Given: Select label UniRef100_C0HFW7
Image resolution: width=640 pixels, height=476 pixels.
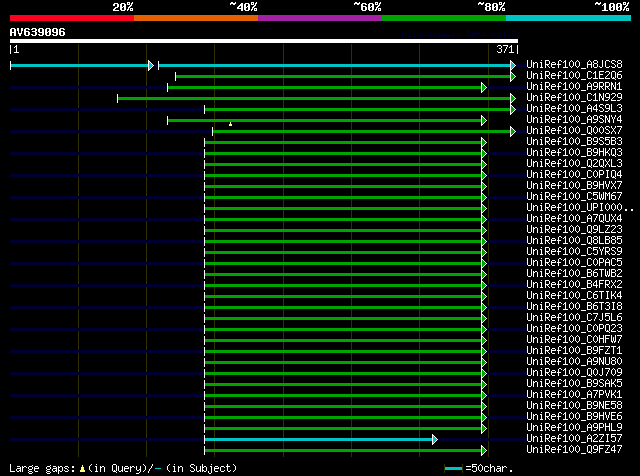Looking at the screenshot, I should coord(574,340).
